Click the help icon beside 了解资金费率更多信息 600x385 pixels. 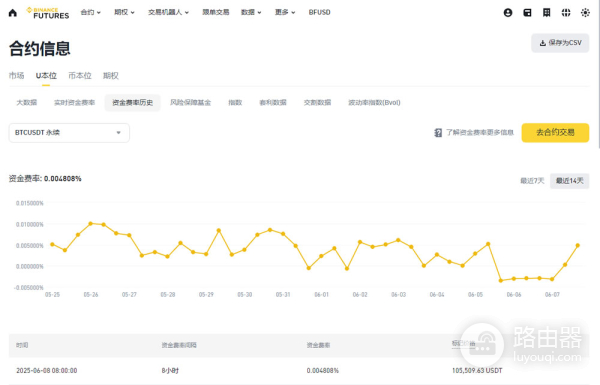(438, 133)
